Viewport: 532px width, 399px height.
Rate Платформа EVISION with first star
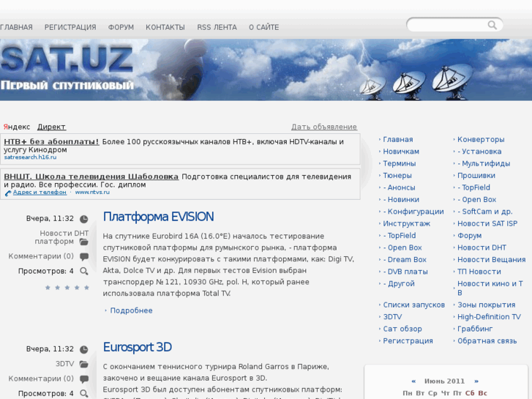(48, 288)
